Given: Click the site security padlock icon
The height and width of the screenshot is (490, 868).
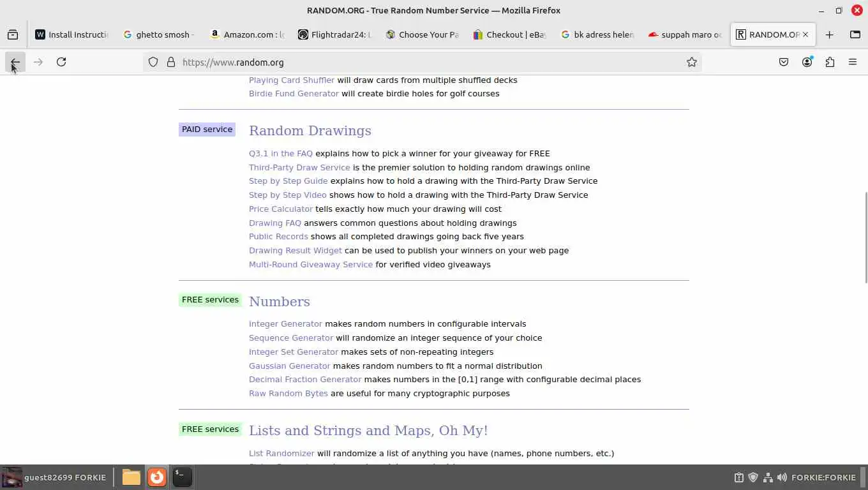Looking at the screenshot, I should click(171, 62).
